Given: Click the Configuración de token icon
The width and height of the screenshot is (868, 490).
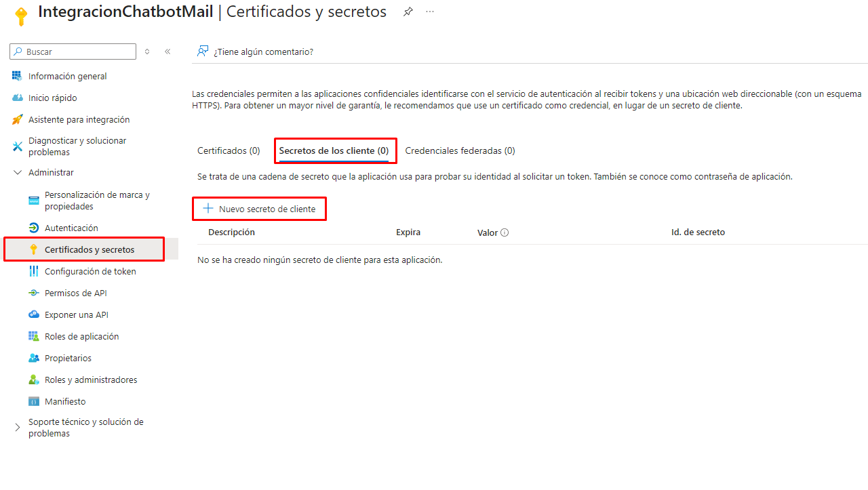Looking at the screenshot, I should (34, 271).
